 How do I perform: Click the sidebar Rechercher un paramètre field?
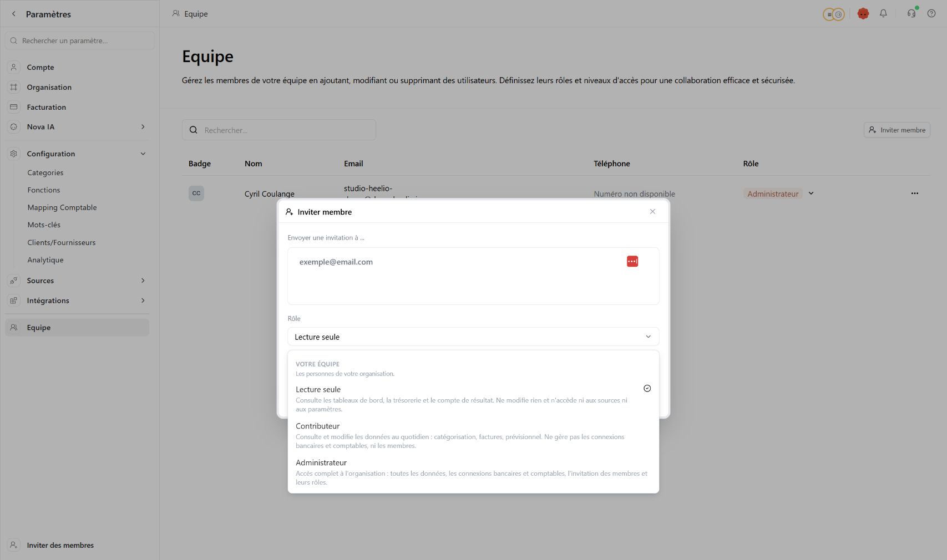click(x=80, y=40)
